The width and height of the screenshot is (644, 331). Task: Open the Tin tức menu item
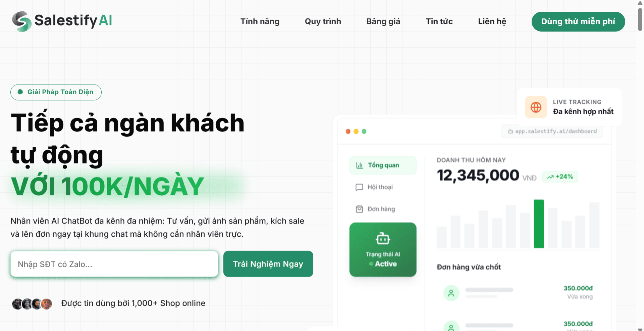(439, 21)
